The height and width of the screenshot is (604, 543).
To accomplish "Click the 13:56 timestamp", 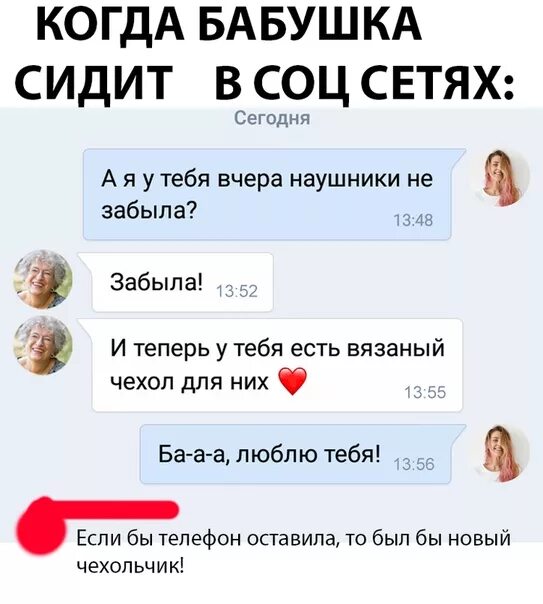I will tap(414, 465).
